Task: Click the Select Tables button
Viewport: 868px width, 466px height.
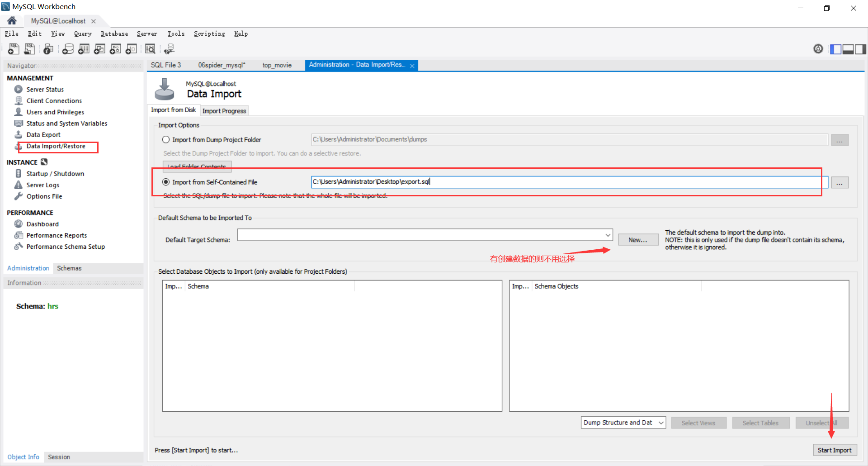Action: click(x=761, y=423)
